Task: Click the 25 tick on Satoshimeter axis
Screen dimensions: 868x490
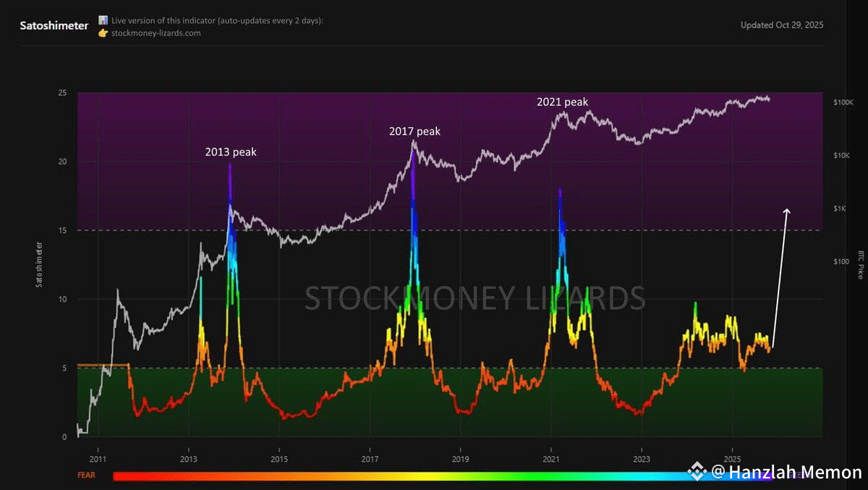Action: pyautogui.click(x=63, y=93)
